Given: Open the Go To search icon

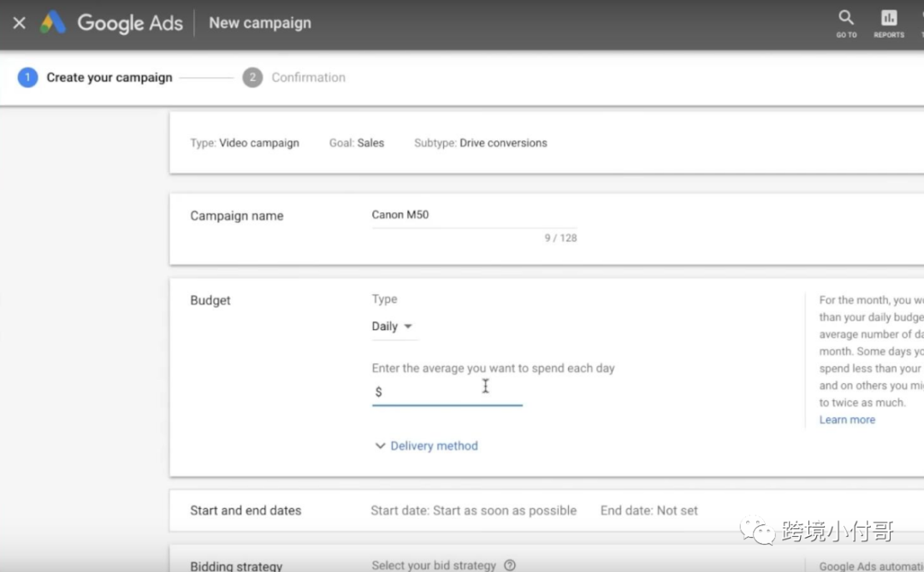Looking at the screenshot, I should tap(846, 19).
